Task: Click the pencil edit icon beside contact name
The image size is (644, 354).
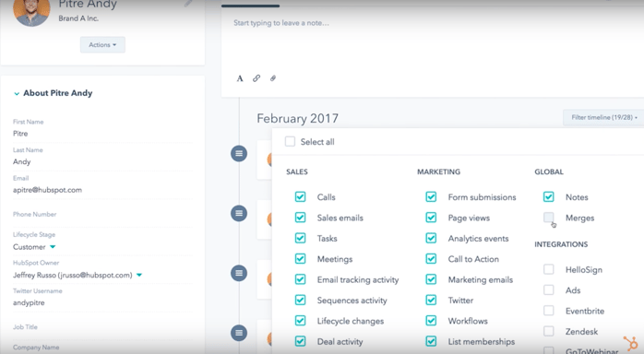Action: [x=188, y=4]
